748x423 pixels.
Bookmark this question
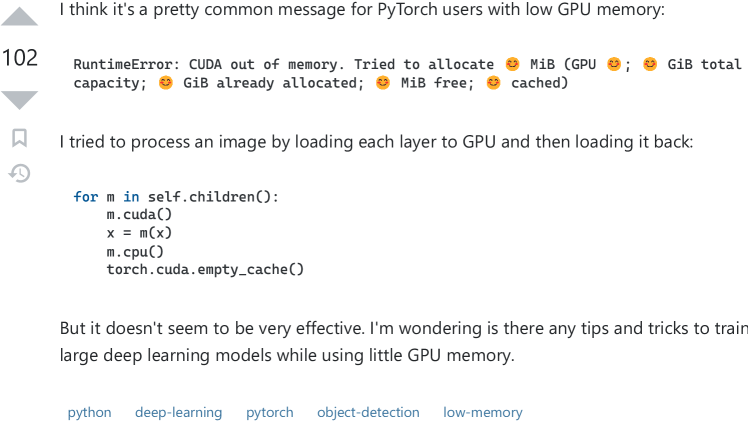[20, 138]
